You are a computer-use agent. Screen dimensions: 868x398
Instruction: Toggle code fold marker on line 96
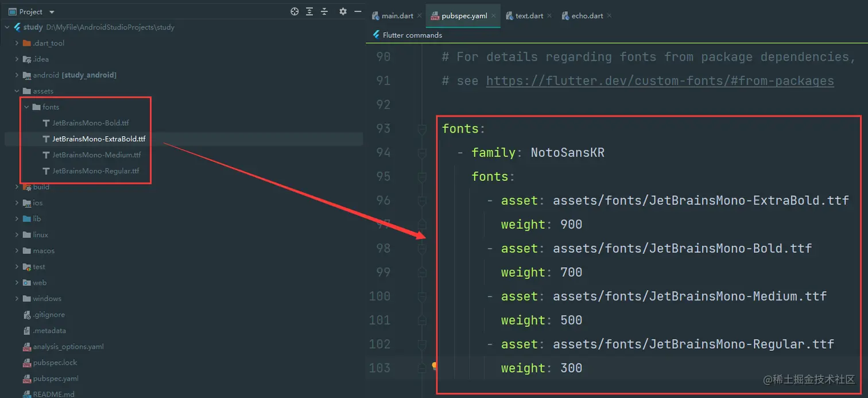pyautogui.click(x=423, y=201)
